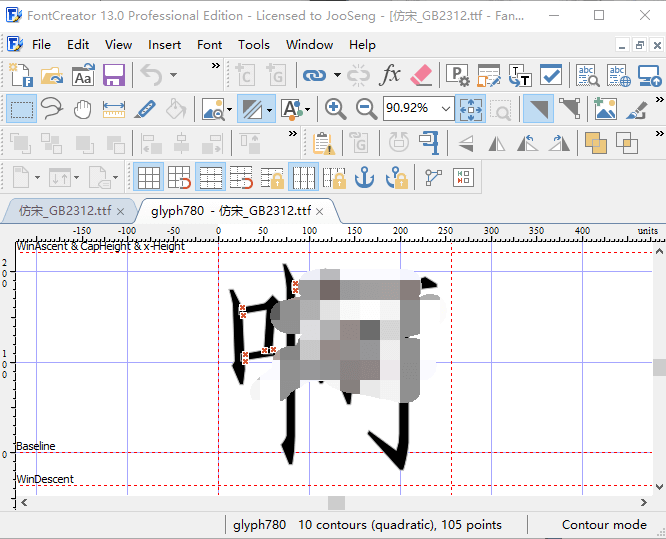
Task: Open the Tools menu
Action: 254,44
